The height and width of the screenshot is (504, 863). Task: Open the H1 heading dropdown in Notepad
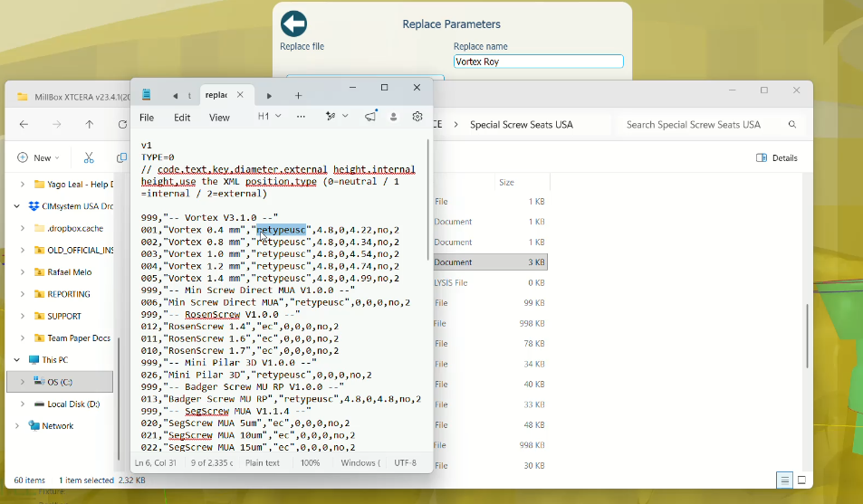pyautogui.click(x=269, y=116)
